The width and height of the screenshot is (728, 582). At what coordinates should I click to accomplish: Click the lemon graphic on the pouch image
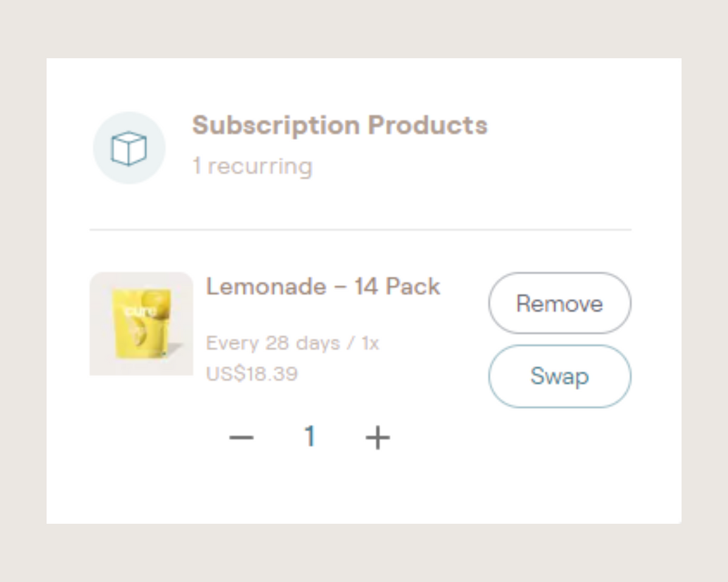[x=143, y=332]
